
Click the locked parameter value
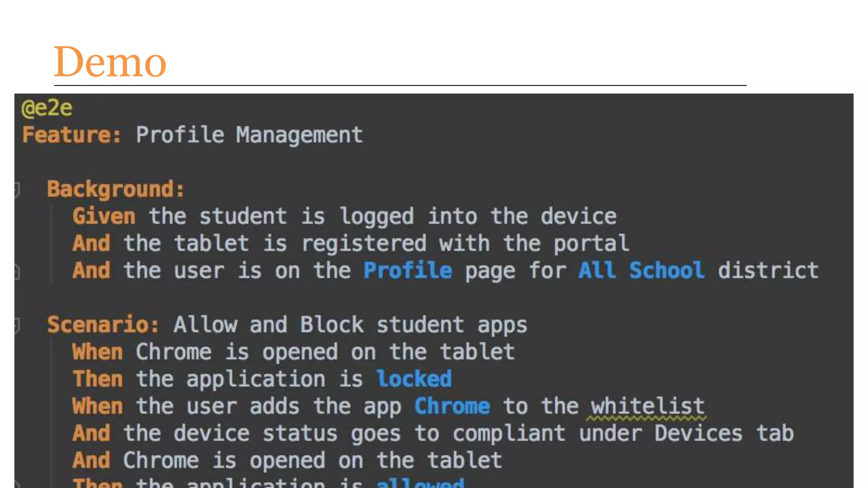coord(414,379)
